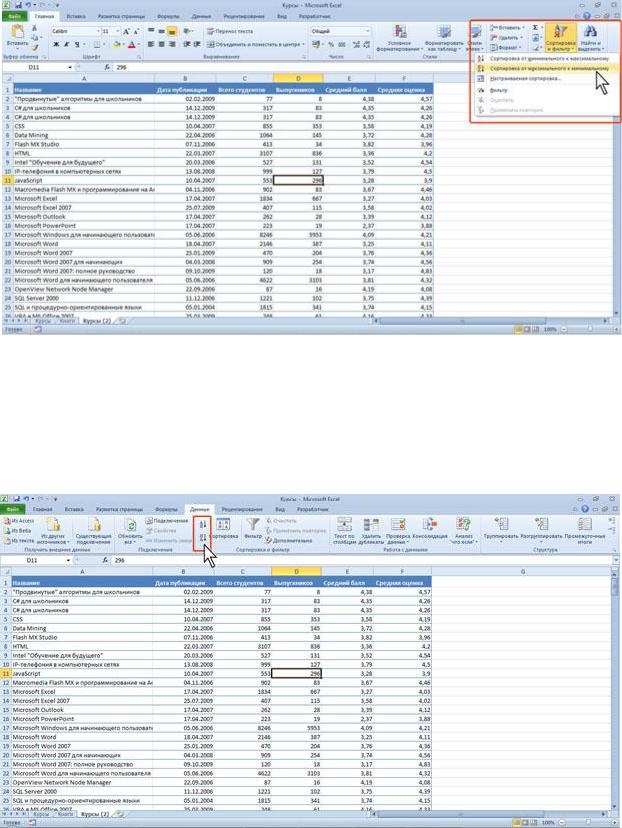Open 'Условное форматирование' conditional formatting
Image resolution: width=622 pixels, height=828 pixels.
(400, 39)
